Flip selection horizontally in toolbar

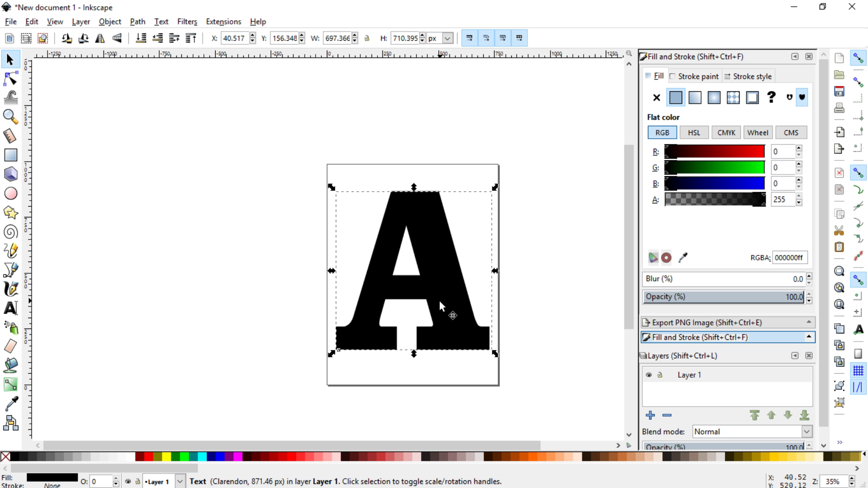[100, 38]
